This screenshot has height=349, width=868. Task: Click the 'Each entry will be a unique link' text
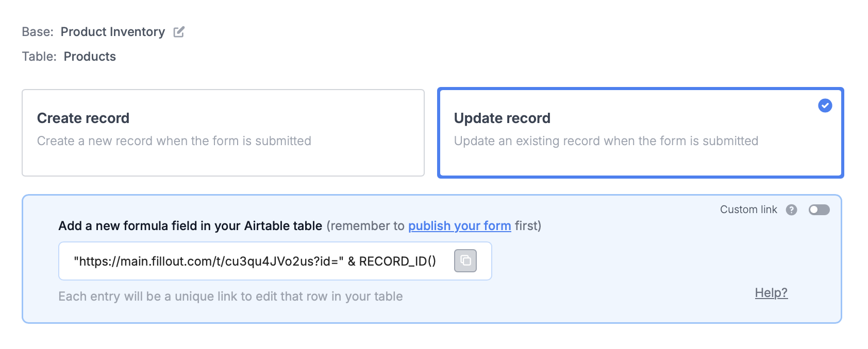(x=230, y=296)
